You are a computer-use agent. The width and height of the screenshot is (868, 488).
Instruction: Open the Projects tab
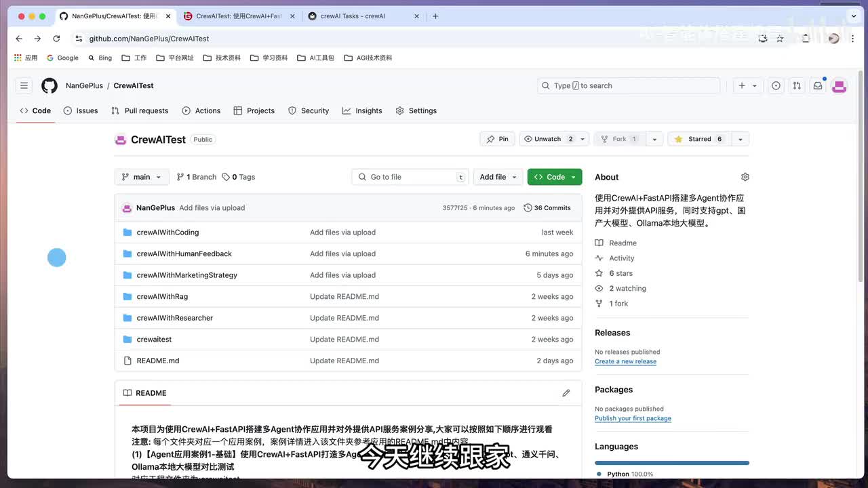point(254,110)
